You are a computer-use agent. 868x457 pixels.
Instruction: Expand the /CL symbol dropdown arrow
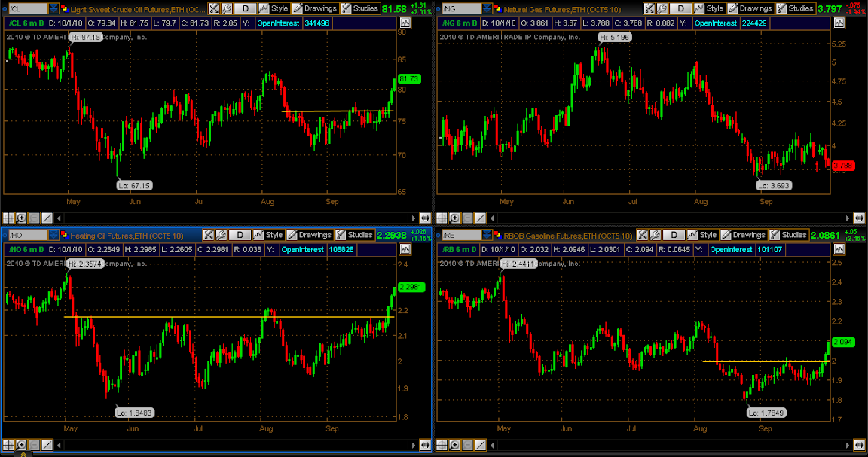[x=53, y=8]
